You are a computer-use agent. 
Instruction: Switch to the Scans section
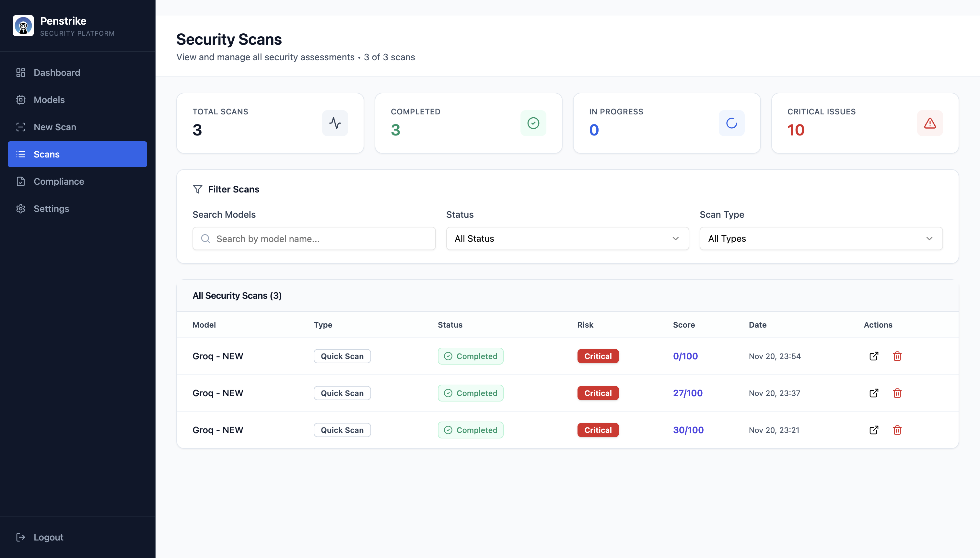(x=47, y=154)
